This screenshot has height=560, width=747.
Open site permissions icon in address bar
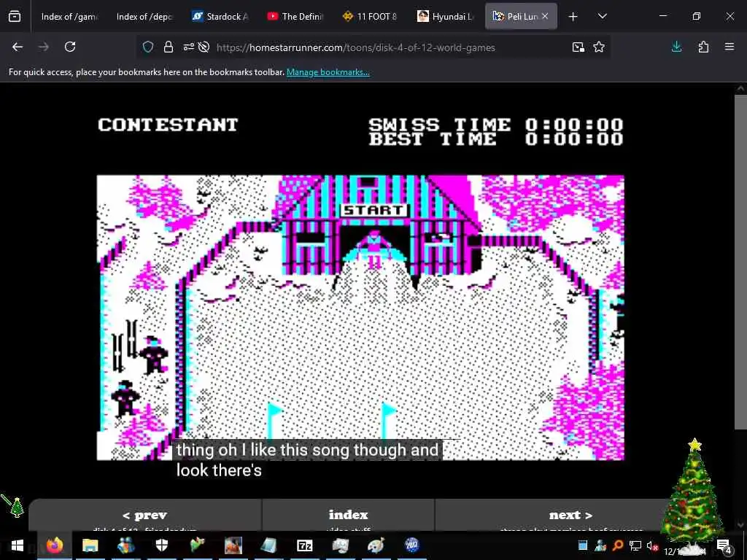189,47
